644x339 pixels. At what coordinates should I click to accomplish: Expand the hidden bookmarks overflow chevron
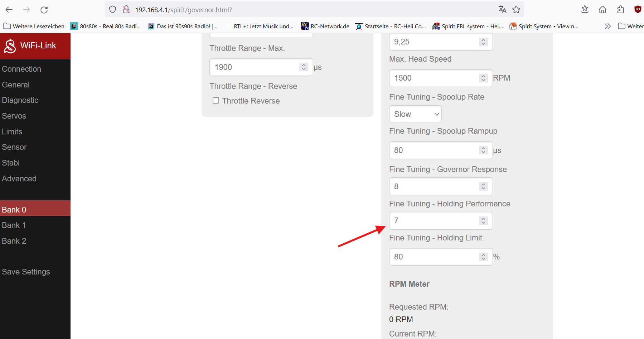tap(607, 26)
